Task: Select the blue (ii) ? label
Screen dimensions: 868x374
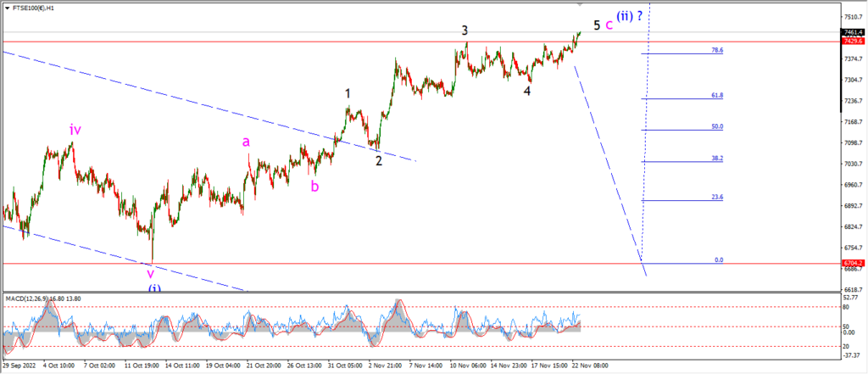Action: click(630, 15)
